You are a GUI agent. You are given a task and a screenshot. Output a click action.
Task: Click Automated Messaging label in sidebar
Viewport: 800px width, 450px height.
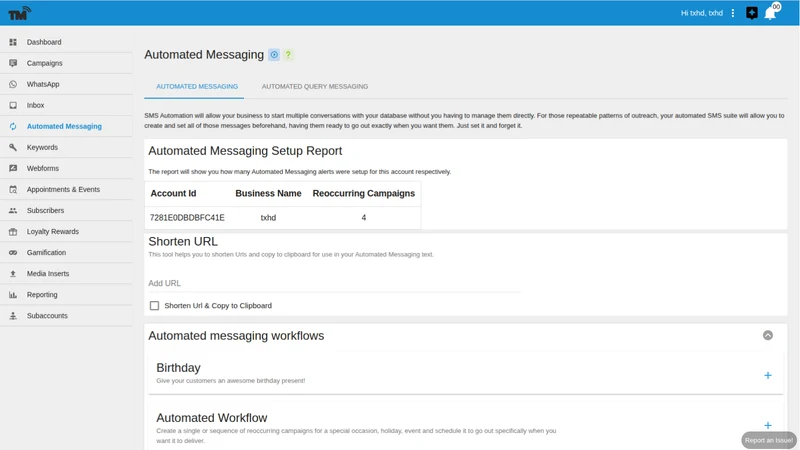pos(64,126)
